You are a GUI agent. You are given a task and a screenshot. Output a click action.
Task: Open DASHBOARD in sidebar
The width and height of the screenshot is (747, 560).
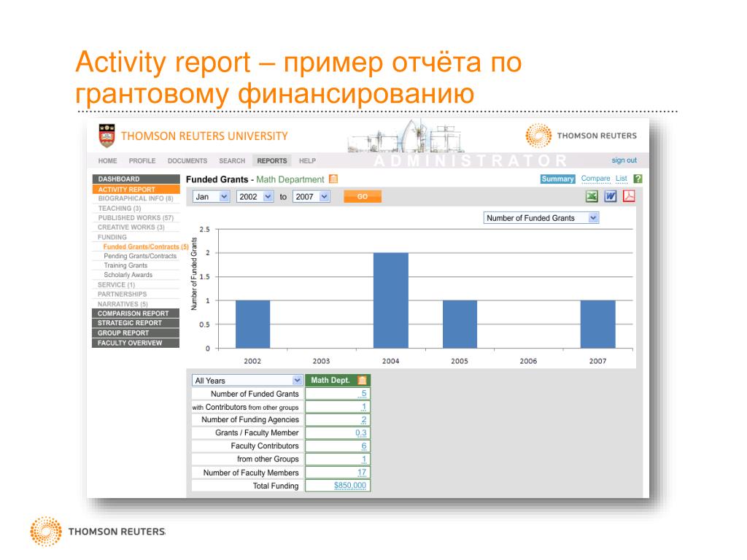click(136, 179)
